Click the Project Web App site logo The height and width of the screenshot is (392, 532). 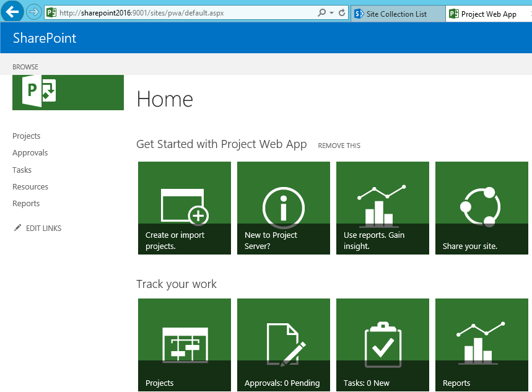[x=68, y=92]
